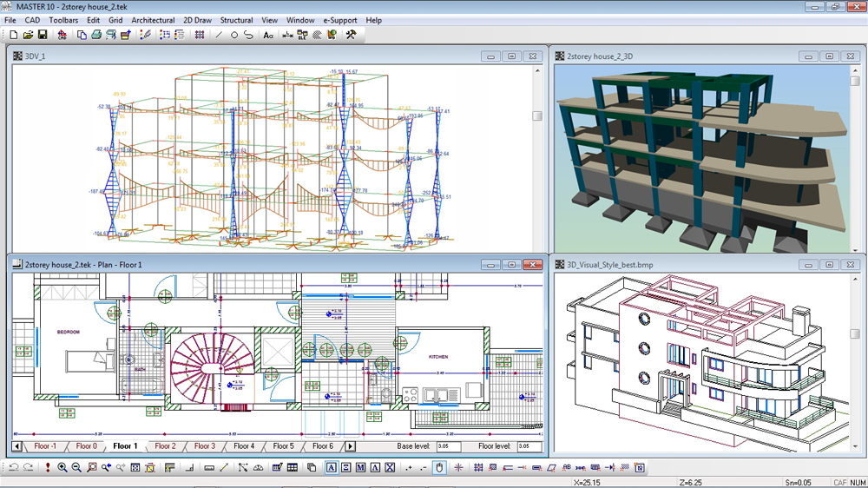Toggle the mouse mode button
Screen dimensions: 868x488
click(439, 468)
